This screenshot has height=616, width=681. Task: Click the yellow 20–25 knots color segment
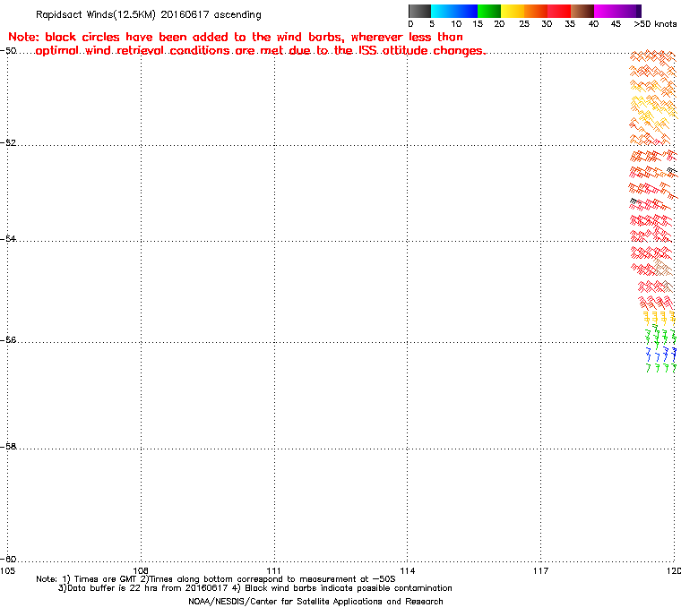[513, 11]
